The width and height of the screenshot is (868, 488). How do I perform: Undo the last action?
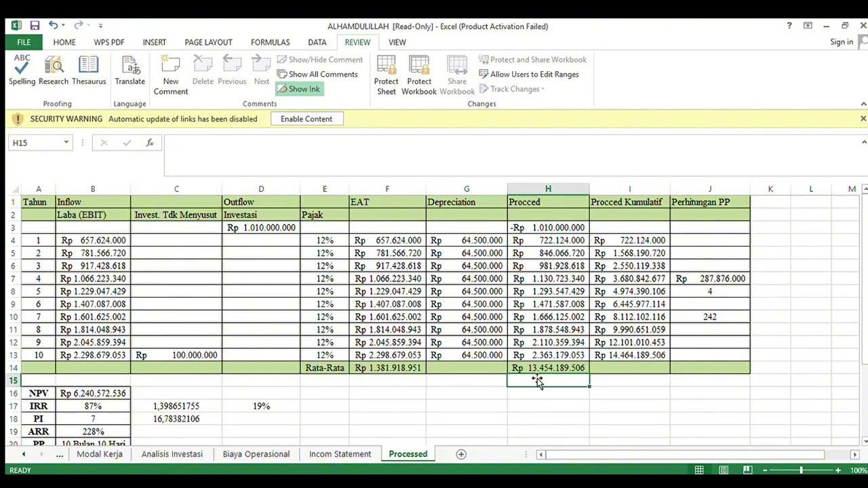pyautogui.click(x=54, y=26)
